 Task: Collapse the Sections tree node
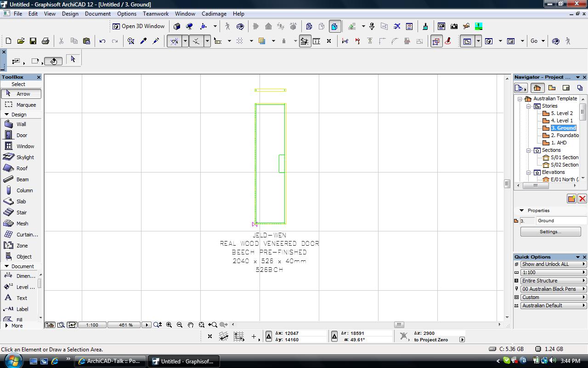[x=529, y=150]
